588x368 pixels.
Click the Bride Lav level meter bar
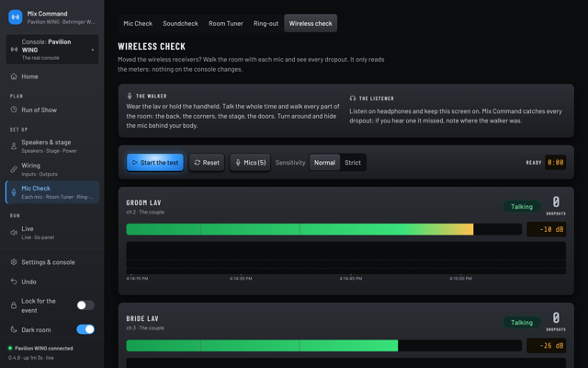click(x=324, y=346)
